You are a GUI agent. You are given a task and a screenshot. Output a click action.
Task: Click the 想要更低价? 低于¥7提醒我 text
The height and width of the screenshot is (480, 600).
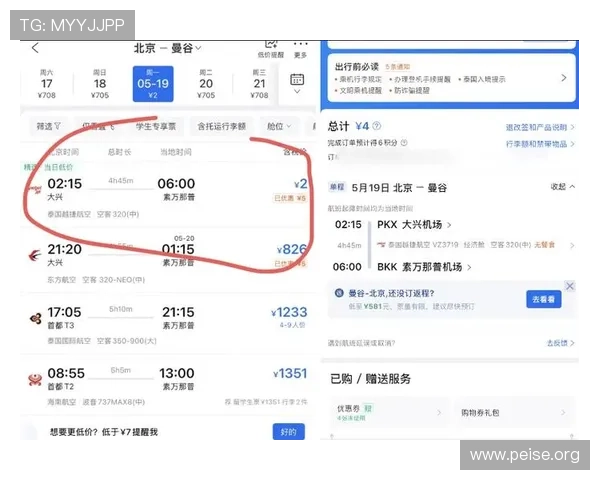point(104,432)
